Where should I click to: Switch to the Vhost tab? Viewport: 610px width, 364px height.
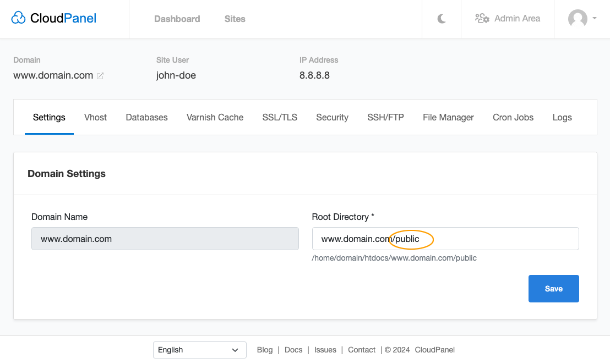pos(95,117)
